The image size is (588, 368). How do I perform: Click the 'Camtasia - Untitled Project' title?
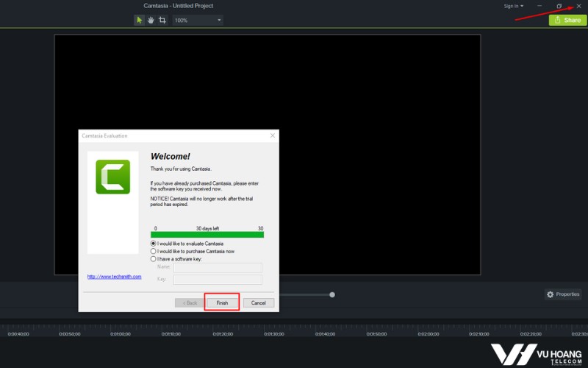(x=178, y=6)
